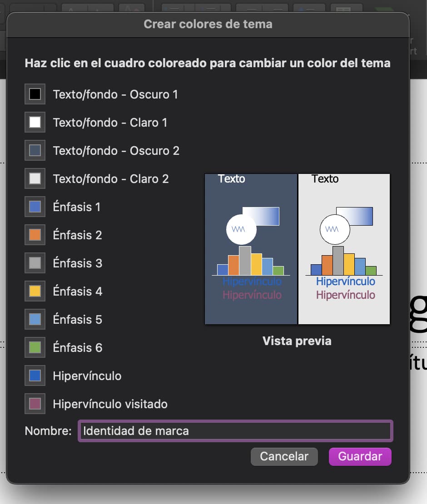This screenshot has height=504, width=427.
Task: Change the Texto/fondo - Oscuro 2 color
Action: click(x=35, y=150)
